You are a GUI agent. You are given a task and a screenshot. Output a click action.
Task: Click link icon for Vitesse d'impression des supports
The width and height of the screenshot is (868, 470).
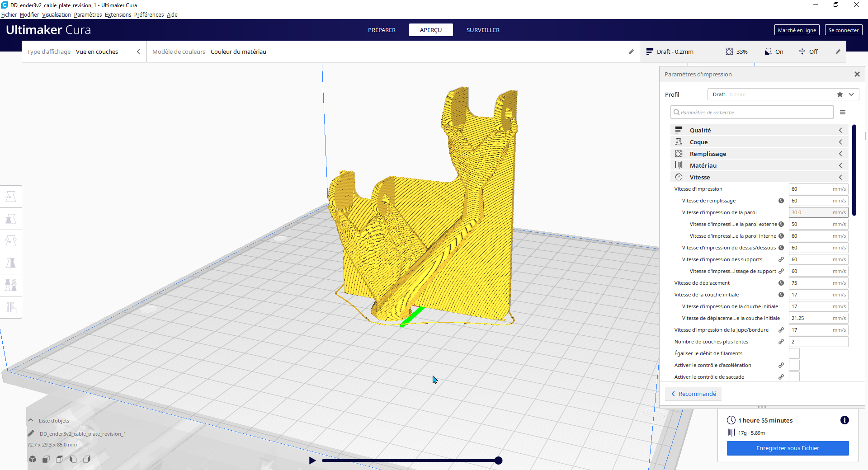781,259
